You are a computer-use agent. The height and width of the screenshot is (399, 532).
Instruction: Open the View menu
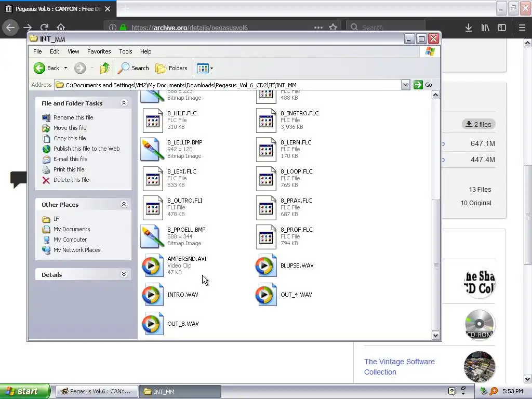[x=73, y=51]
